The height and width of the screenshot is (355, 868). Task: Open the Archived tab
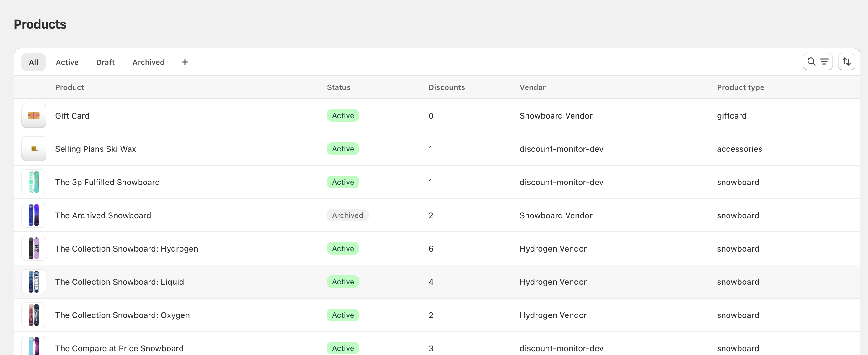point(148,62)
